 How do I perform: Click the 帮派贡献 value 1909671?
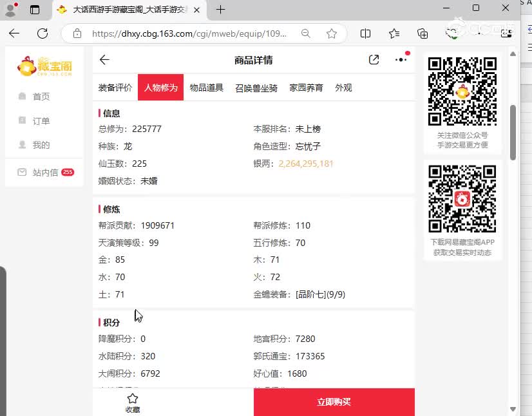point(157,225)
